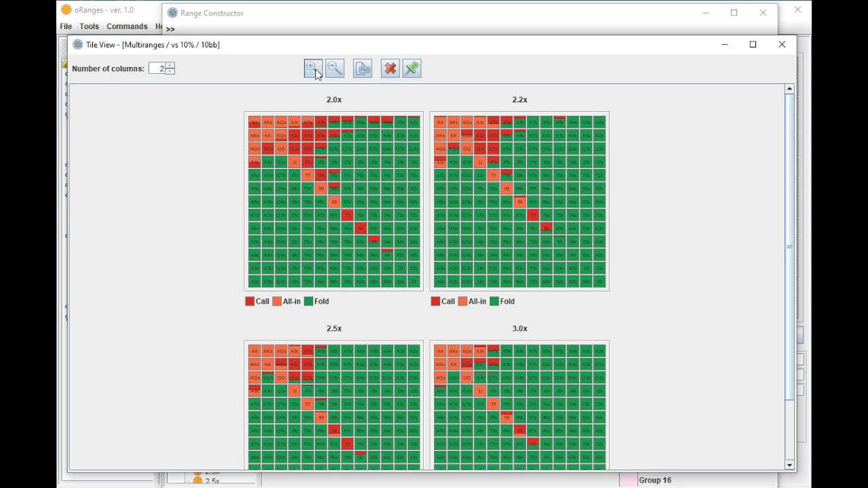Select the 77 cell in the 2.0x grid
Image resolution: width=868 pixels, height=488 pixels.
[347, 216]
